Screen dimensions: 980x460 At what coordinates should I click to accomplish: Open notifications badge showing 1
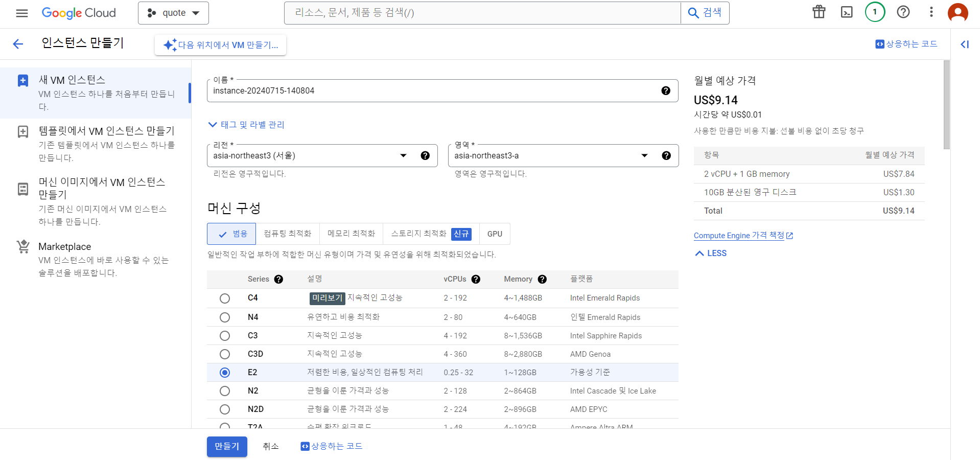875,12
